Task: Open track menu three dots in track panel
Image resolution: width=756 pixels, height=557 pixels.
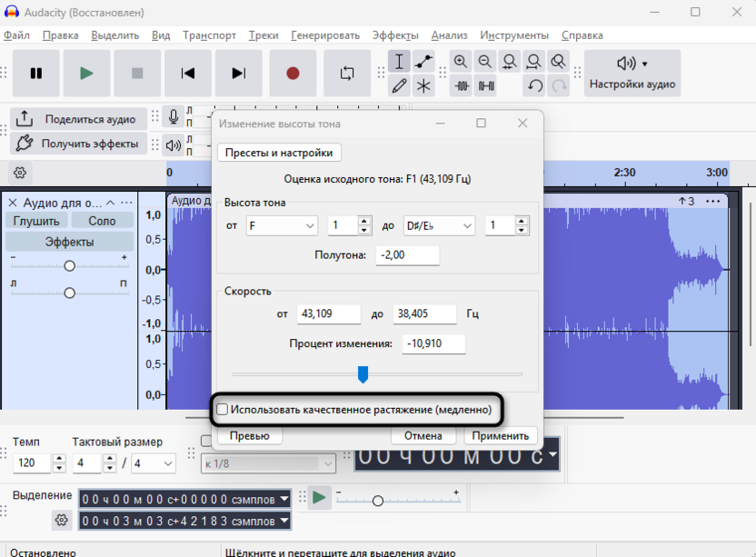Action: click(x=127, y=203)
